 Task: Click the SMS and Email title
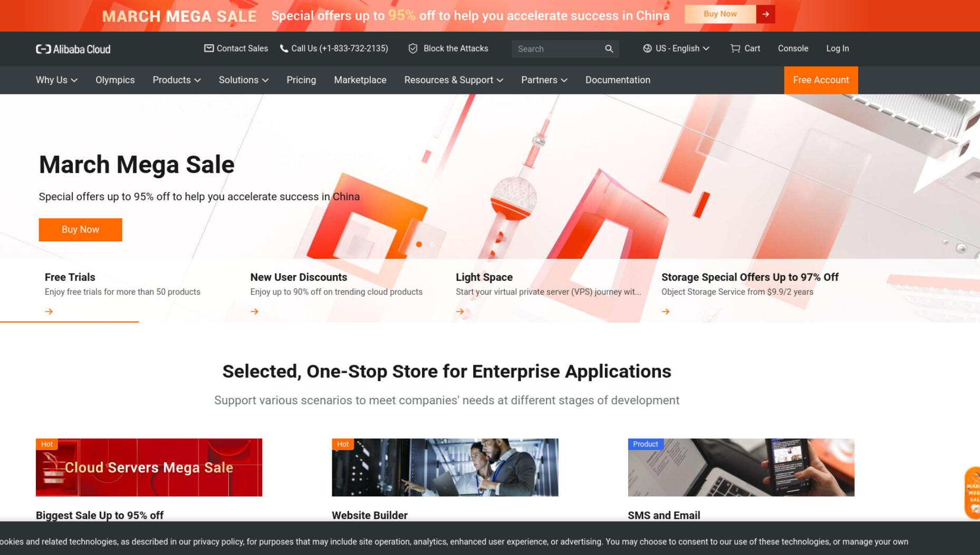664,515
